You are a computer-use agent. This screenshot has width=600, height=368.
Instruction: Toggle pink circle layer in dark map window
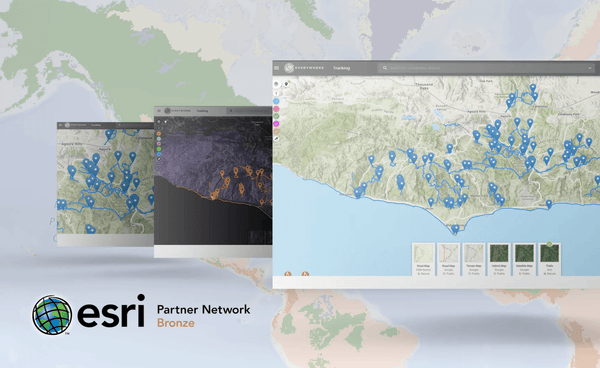tap(159, 144)
